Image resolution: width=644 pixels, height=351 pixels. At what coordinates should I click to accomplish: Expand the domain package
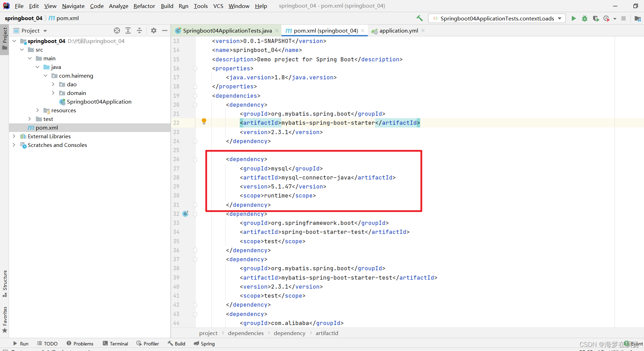point(53,93)
